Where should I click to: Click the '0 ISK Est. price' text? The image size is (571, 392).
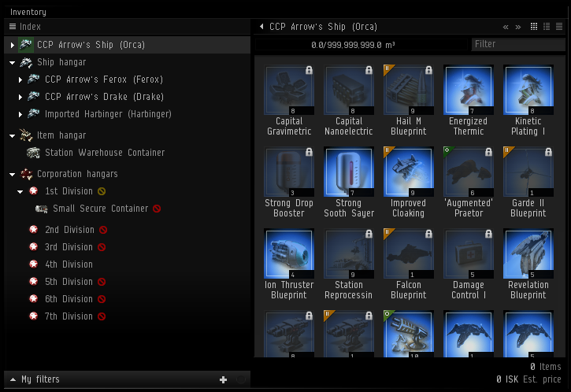[528, 379]
